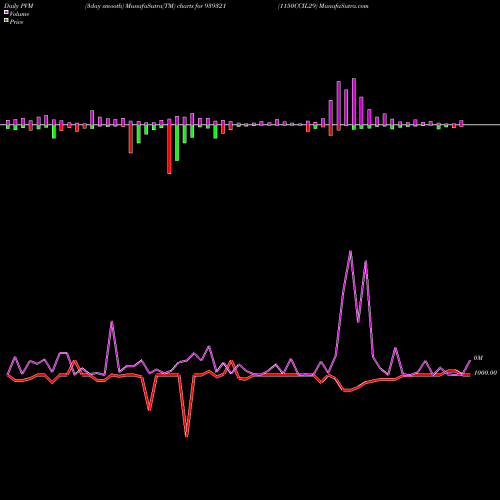The height and width of the screenshot is (500, 500).
Task: Click the highest peak of magenta volume line
Action: pos(350,251)
